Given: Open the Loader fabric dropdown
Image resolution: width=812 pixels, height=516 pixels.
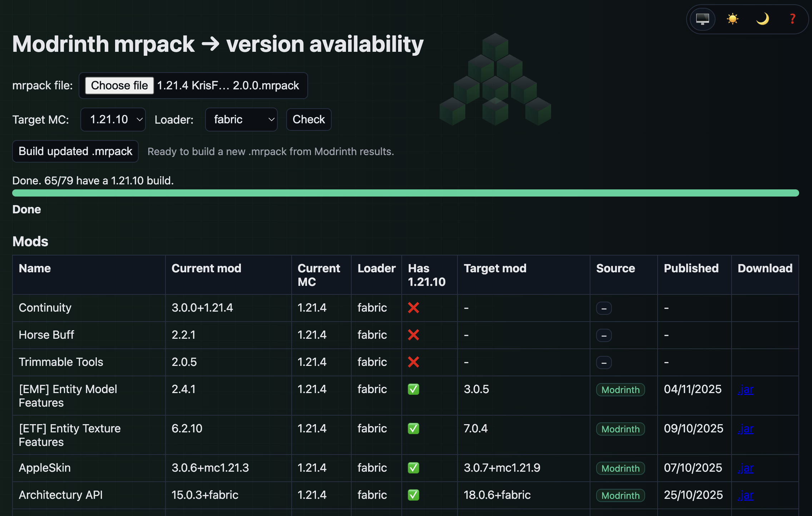Looking at the screenshot, I should (241, 119).
